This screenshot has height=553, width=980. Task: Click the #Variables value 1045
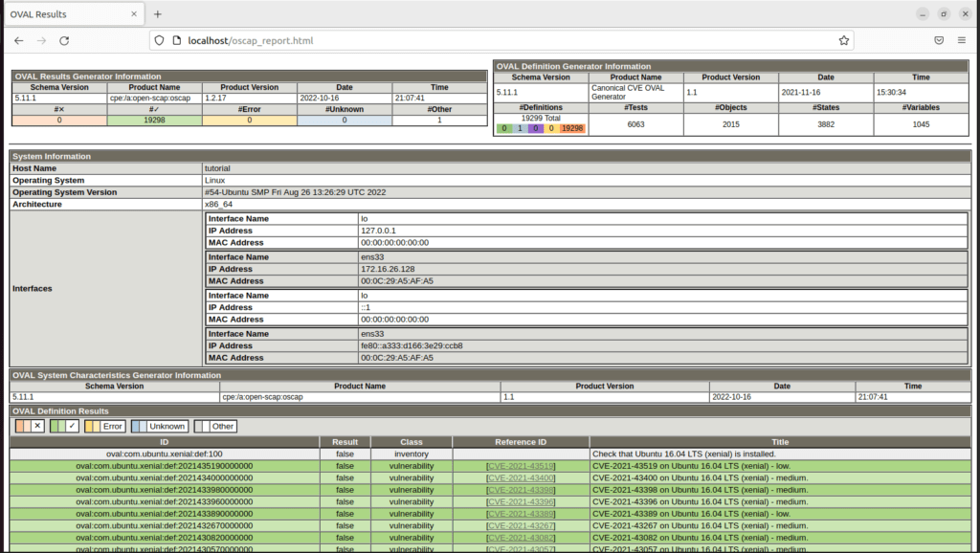[x=921, y=124]
